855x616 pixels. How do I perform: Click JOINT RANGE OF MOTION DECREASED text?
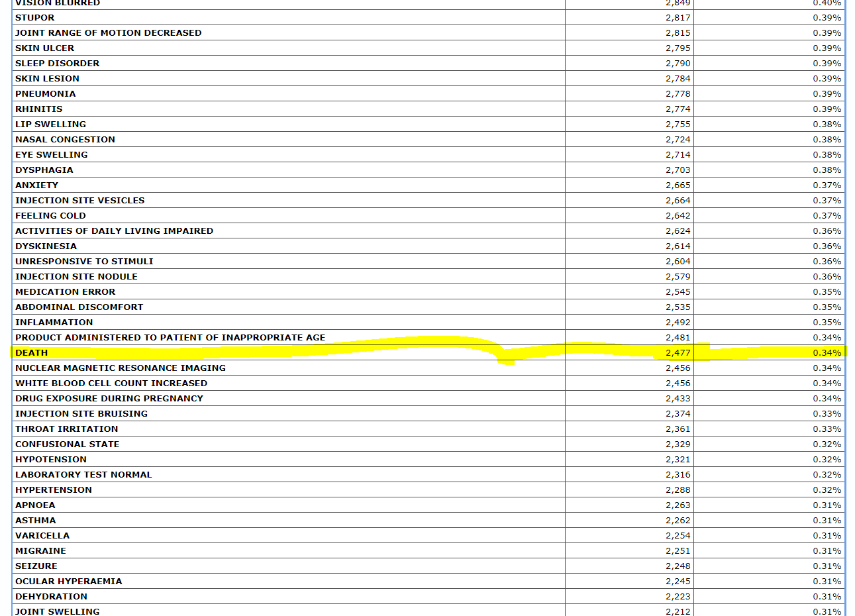pyautogui.click(x=109, y=33)
